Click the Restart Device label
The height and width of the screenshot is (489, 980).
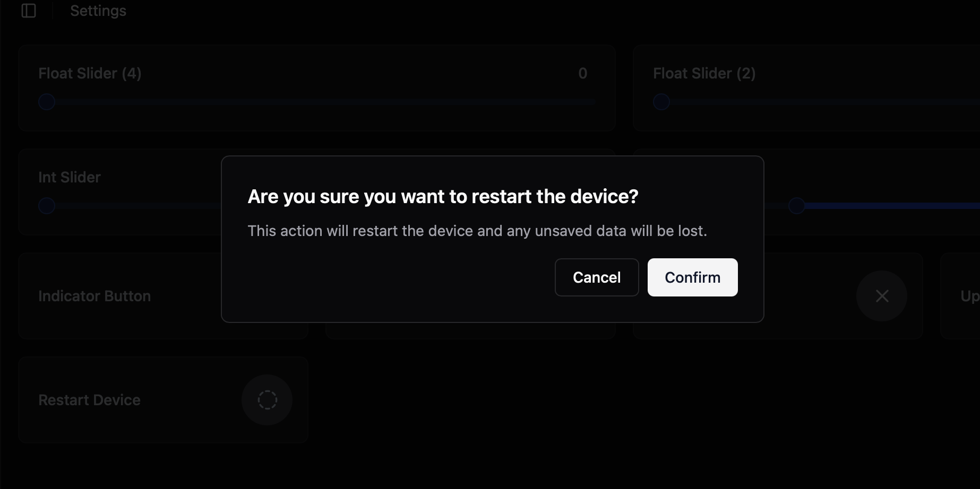point(89,400)
